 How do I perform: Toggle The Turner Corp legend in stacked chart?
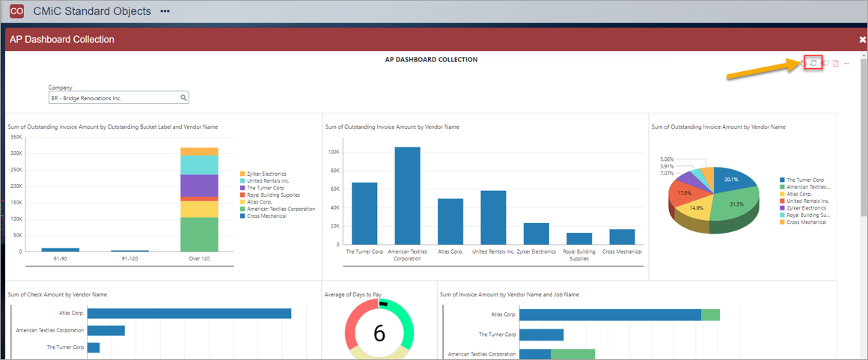point(262,188)
